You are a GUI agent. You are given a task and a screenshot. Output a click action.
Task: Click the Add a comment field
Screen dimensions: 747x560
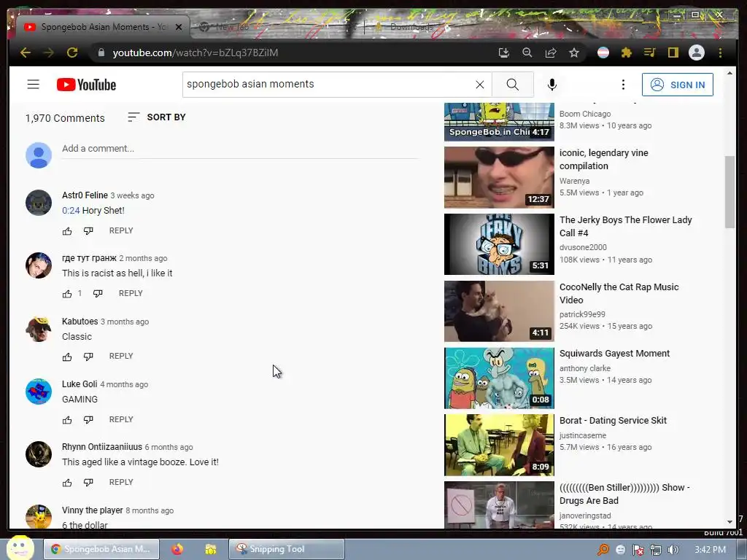click(240, 149)
